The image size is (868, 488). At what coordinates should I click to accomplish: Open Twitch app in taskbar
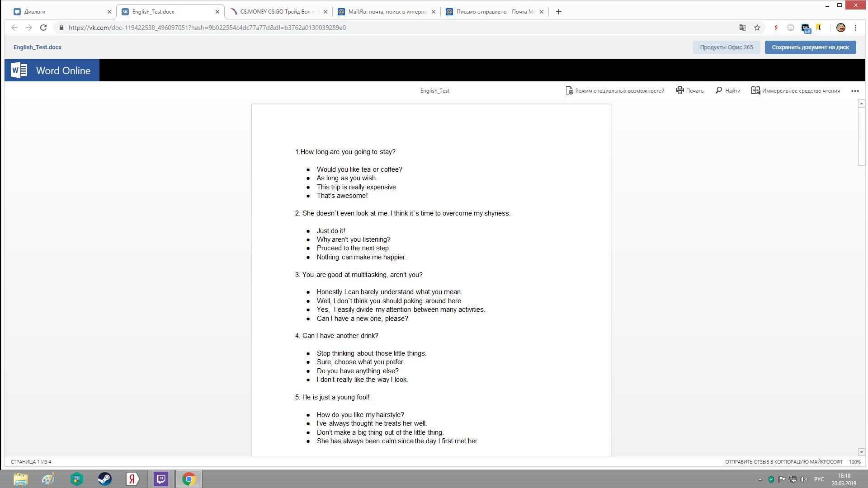[x=161, y=479]
